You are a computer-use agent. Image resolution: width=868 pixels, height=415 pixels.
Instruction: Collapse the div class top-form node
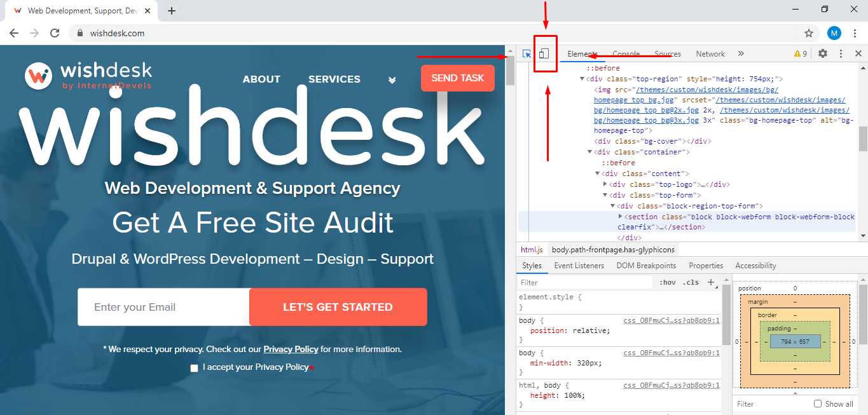pos(605,195)
